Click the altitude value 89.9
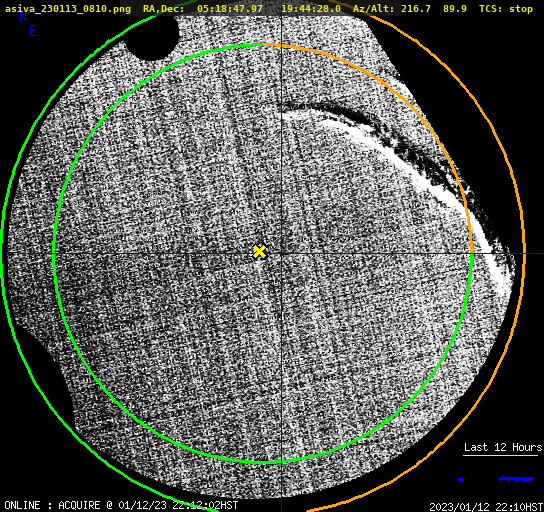The image size is (544, 512). pos(454,9)
